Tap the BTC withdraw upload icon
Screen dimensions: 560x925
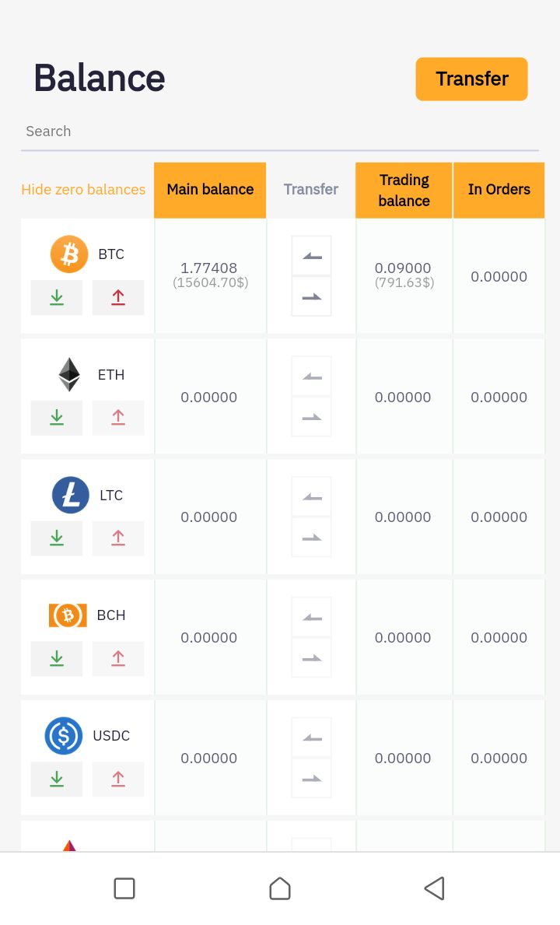coord(118,297)
